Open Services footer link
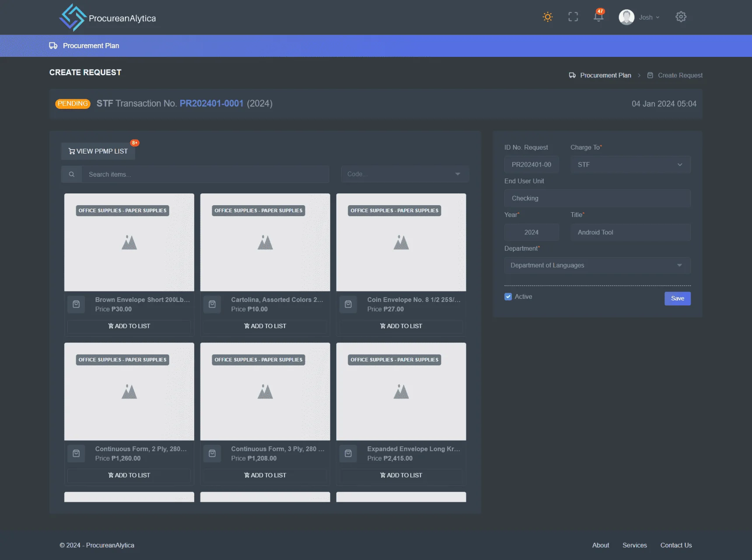The width and height of the screenshot is (752, 560). pyautogui.click(x=634, y=545)
